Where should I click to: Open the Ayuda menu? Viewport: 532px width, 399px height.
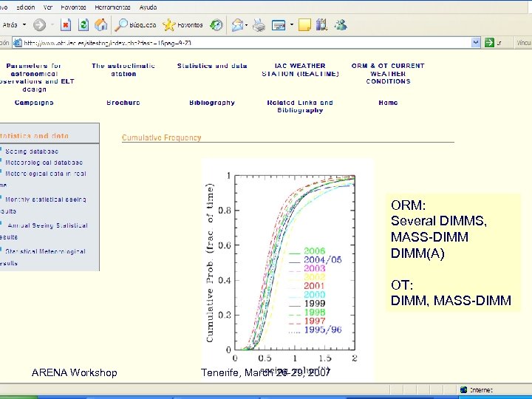click(146, 7)
